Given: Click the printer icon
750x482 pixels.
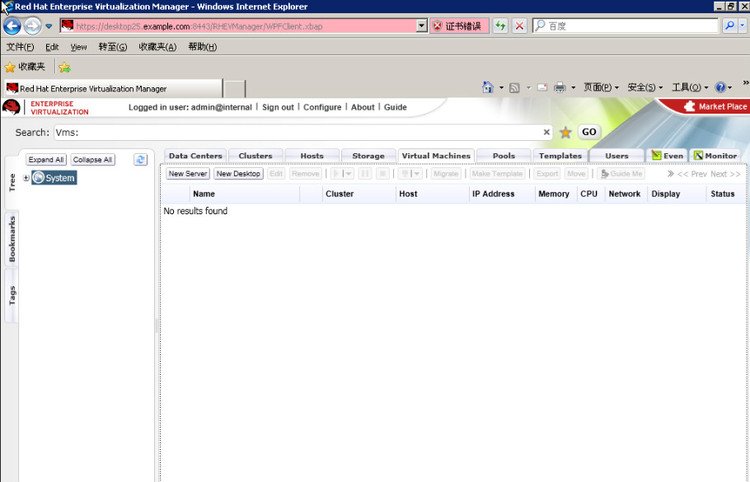Looking at the screenshot, I should click(x=560, y=87).
